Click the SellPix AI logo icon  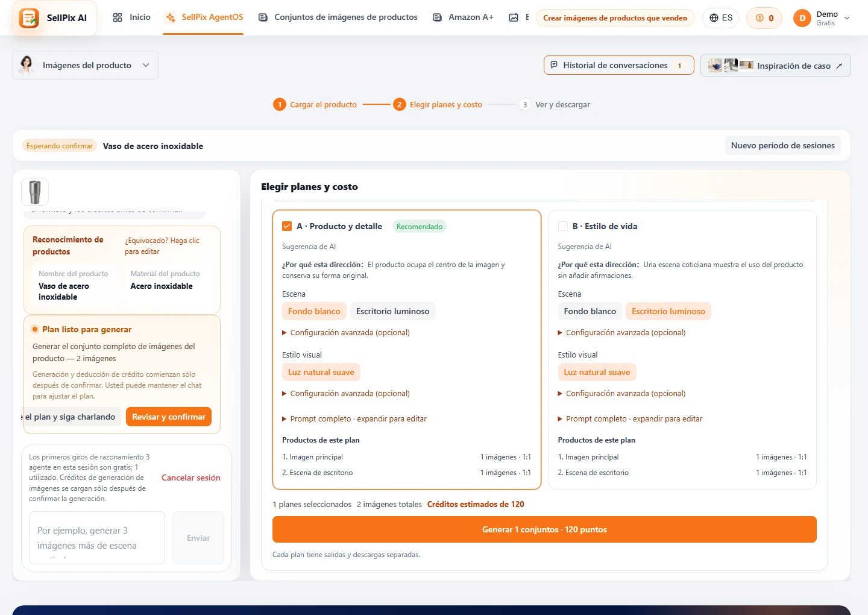tap(29, 18)
